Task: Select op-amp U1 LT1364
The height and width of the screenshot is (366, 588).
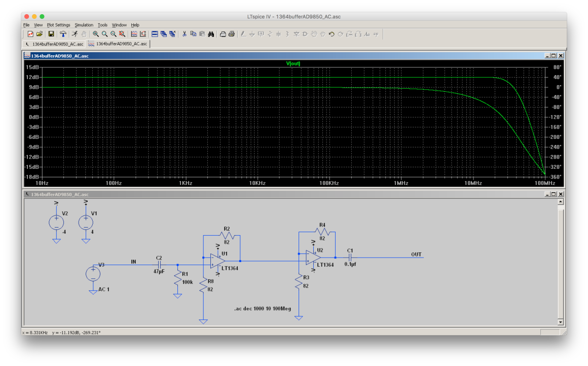Action: click(x=218, y=261)
